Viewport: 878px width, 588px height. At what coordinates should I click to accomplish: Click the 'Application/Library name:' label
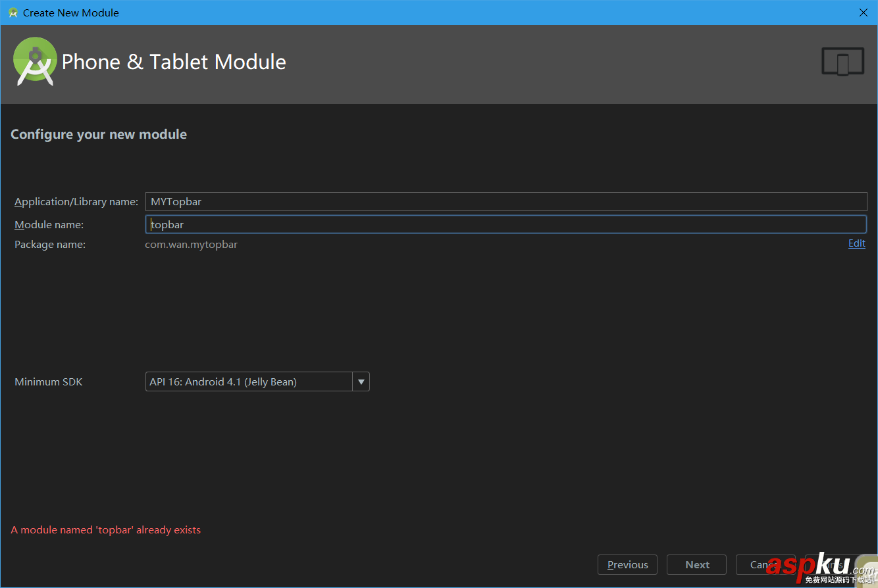pos(76,202)
